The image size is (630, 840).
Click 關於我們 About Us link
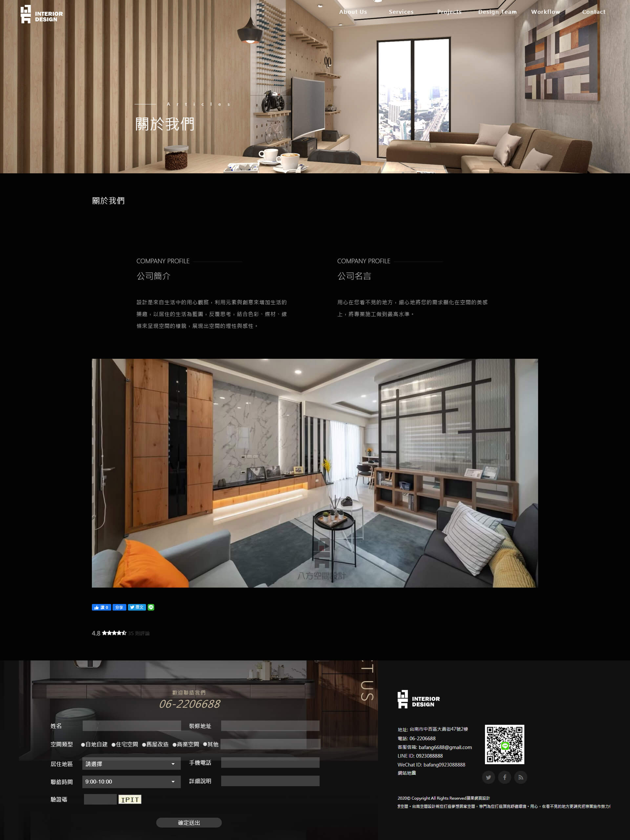coord(351,12)
